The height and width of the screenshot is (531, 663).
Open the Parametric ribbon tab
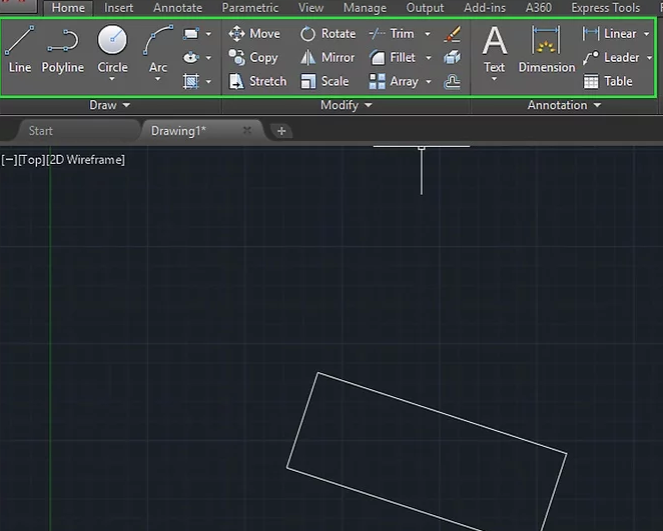[x=250, y=8]
